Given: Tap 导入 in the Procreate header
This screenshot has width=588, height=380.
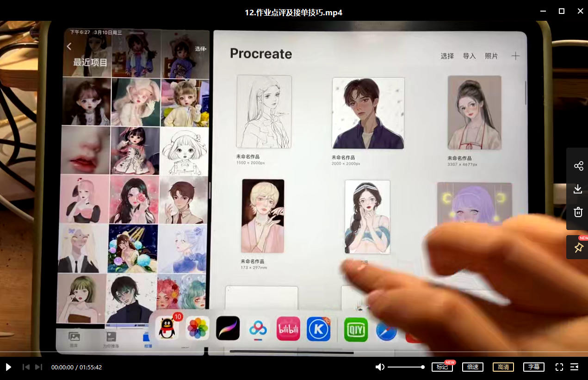Looking at the screenshot, I should click(469, 56).
